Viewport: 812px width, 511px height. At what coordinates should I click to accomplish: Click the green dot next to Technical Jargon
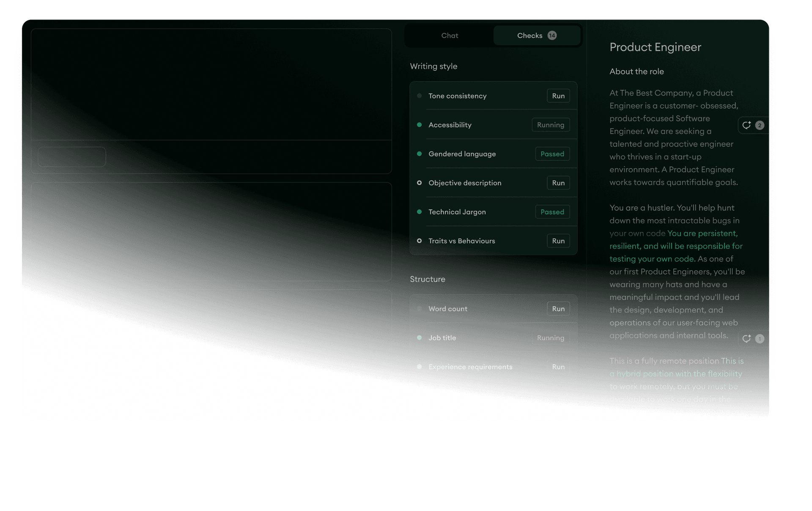(419, 212)
